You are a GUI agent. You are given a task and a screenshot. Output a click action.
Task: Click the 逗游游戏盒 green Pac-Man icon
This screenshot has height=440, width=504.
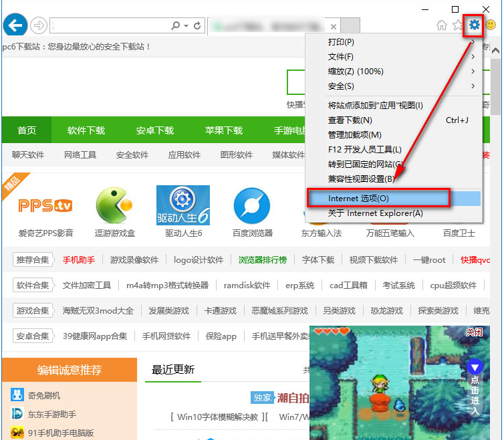[x=114, y=205]
